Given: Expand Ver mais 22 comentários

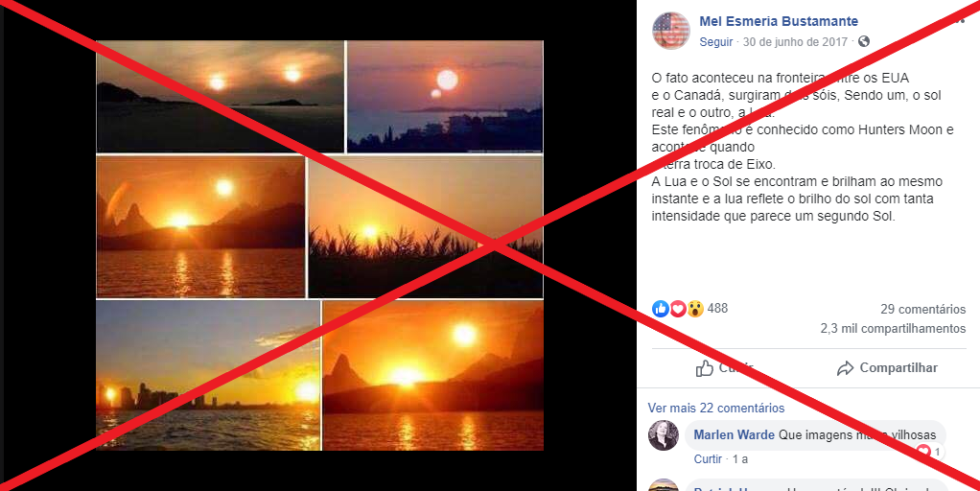Looking at the screenshot, I should pyautogui.click(x=715, y=408).
